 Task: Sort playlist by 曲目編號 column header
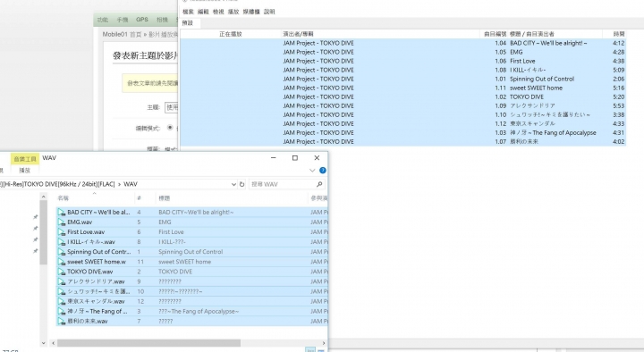495,34
